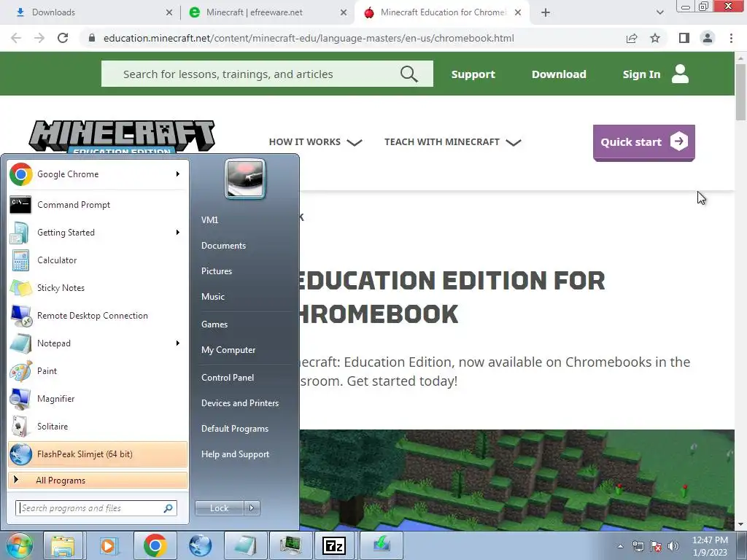
Task: Launch Notepad from Start menu
Action: click(97, 343)
